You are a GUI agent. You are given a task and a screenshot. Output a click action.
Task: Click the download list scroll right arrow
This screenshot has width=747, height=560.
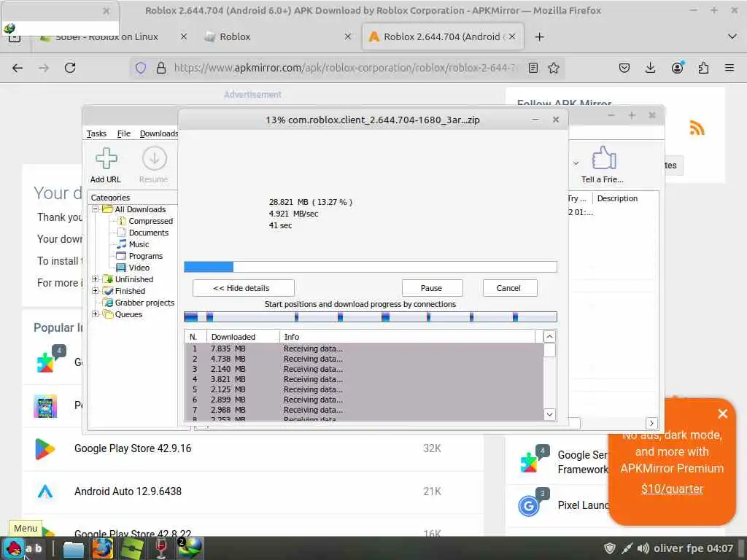pos(651,423)
